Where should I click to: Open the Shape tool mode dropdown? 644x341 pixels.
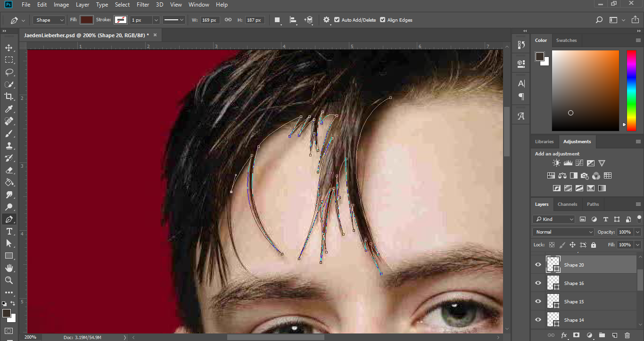(49, 20)
